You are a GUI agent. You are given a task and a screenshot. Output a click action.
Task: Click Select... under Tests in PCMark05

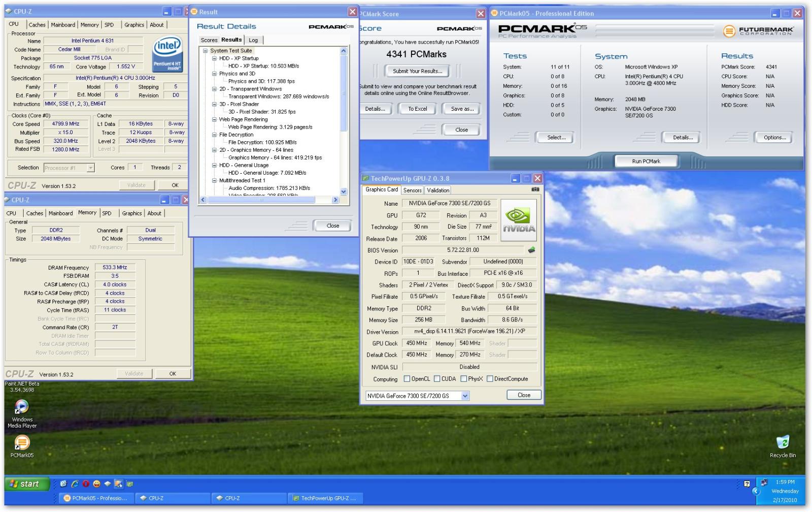tap(556, 138)
